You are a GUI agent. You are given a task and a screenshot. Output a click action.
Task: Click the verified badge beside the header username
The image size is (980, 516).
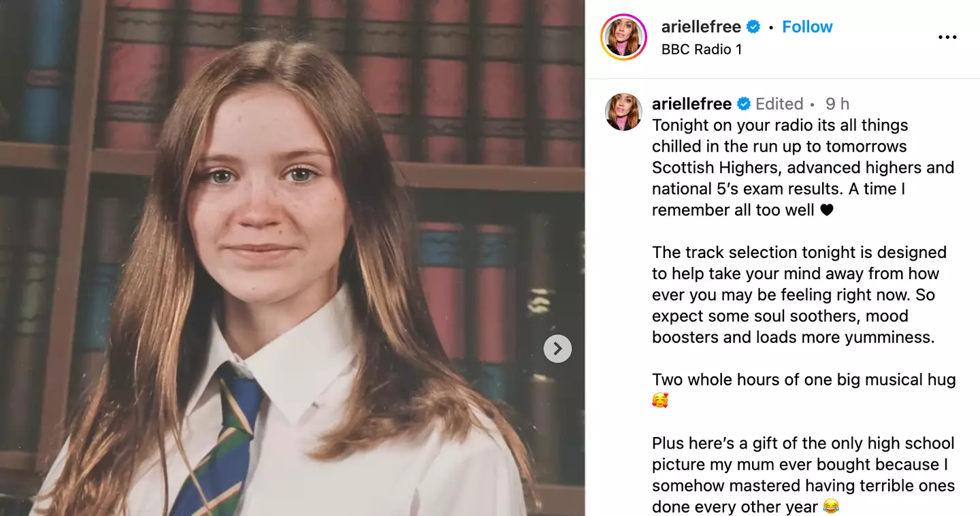pyautogui.click(x=753, y=27)
